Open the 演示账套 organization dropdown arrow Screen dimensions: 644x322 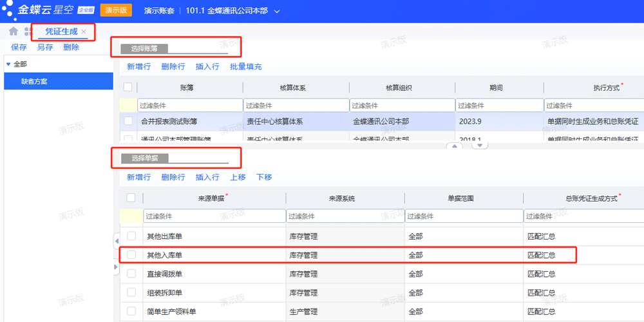277,11
